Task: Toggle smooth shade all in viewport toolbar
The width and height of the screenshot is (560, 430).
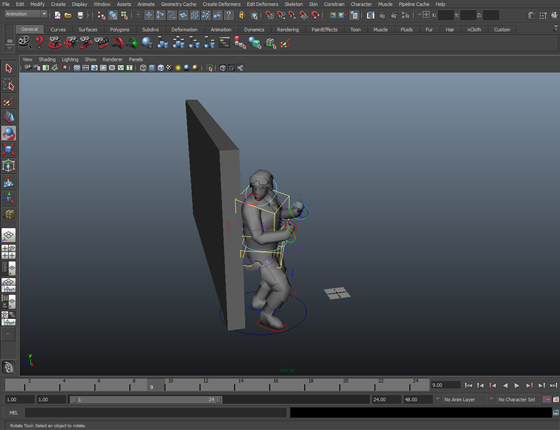Action: click(x=152, y=68)
